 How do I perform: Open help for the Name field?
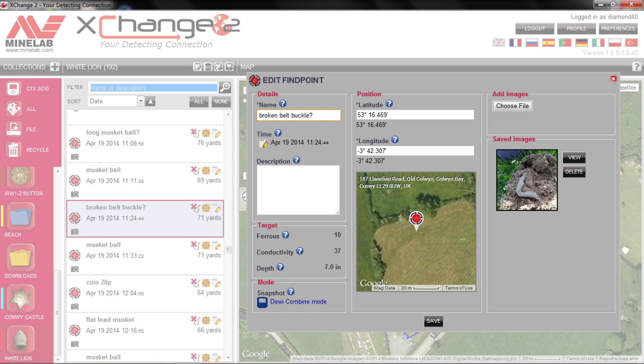(x=283, y=104)
